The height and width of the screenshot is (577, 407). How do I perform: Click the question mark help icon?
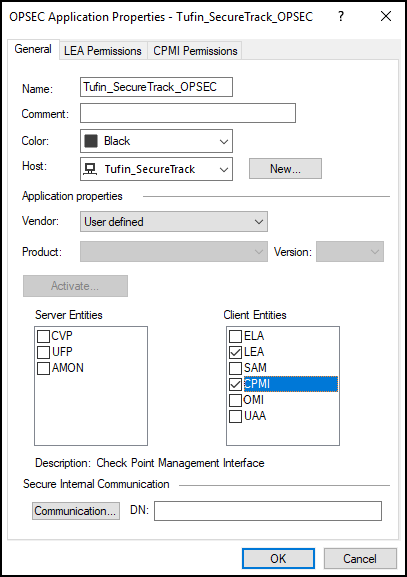coord(341,16)
